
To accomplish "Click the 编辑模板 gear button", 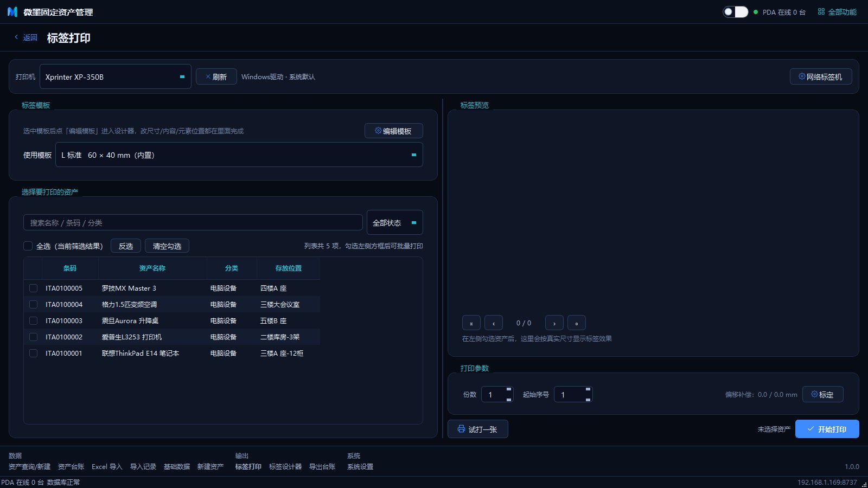I will click(393, 131).
